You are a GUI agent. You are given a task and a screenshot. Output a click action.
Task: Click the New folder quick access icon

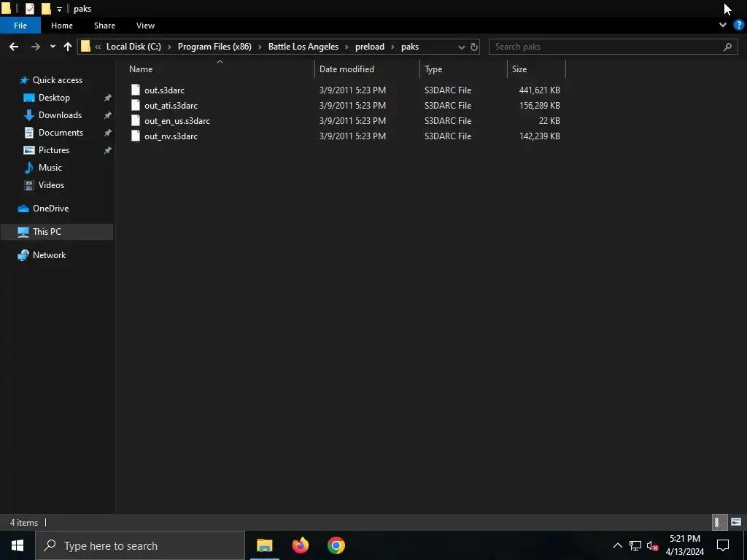click(46, 9)
